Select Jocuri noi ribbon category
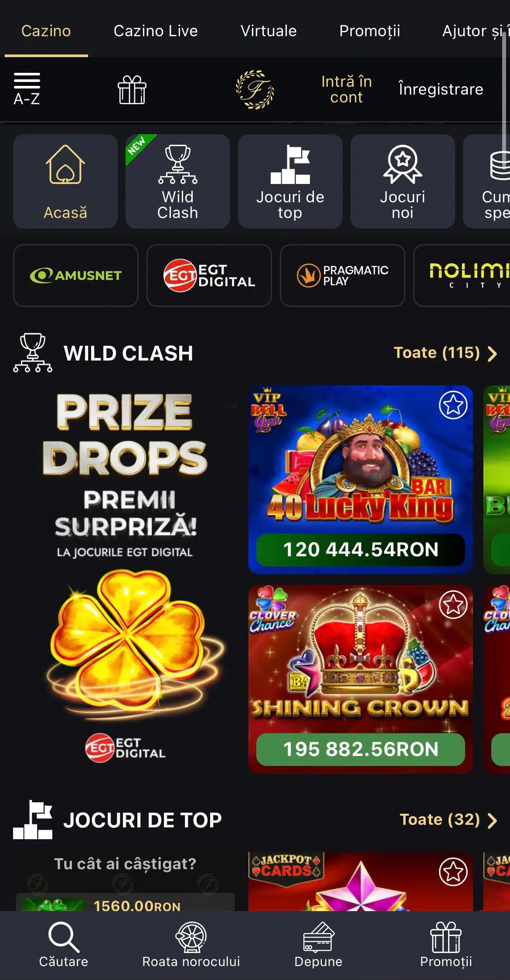510x980 pixels. 403,181
